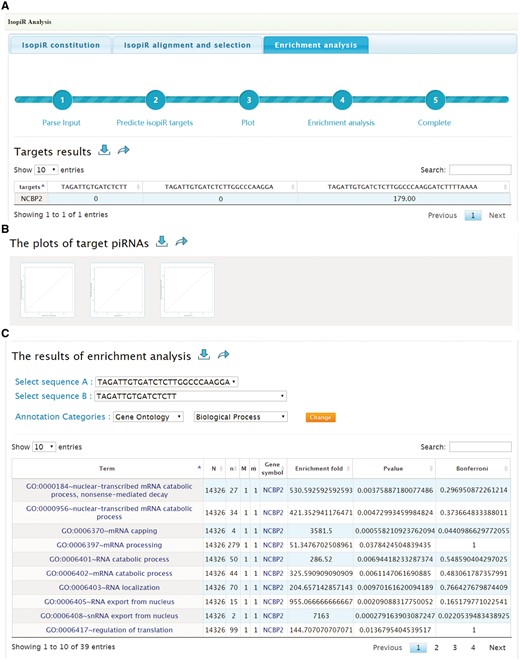The width and height of the screenshot is (520, 660).
Task: Open Targets results show entries dropdown
Action: (46, 170)
